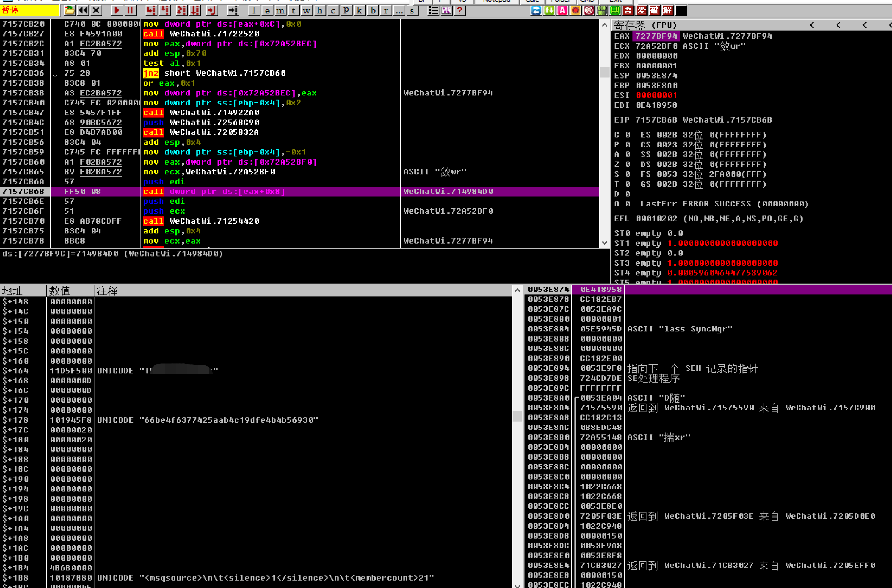Select disassembly line at address 7157CB6B

tap(299, 192)
